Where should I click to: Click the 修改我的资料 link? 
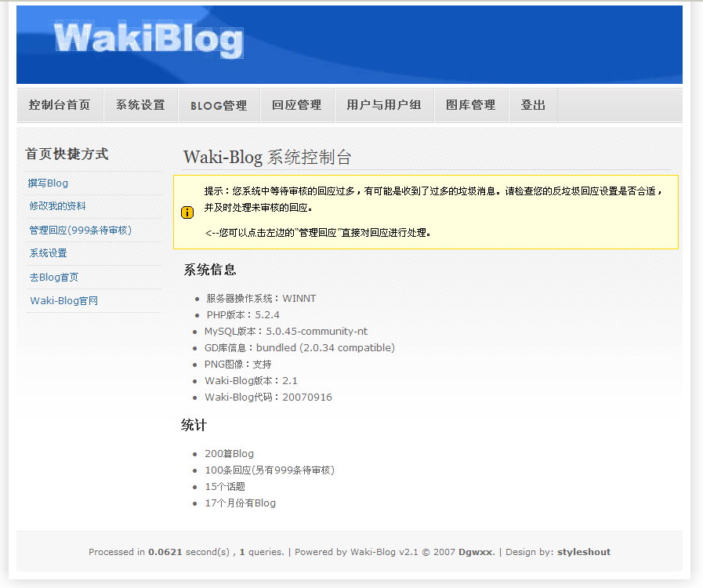(x=57, y=206)
